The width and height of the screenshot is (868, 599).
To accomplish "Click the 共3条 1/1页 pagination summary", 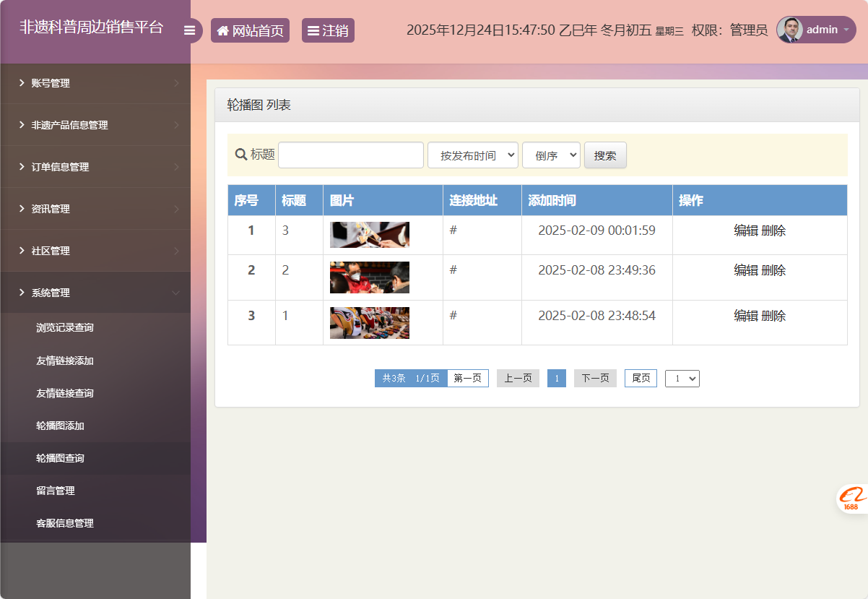I will (x=411, y=378).
